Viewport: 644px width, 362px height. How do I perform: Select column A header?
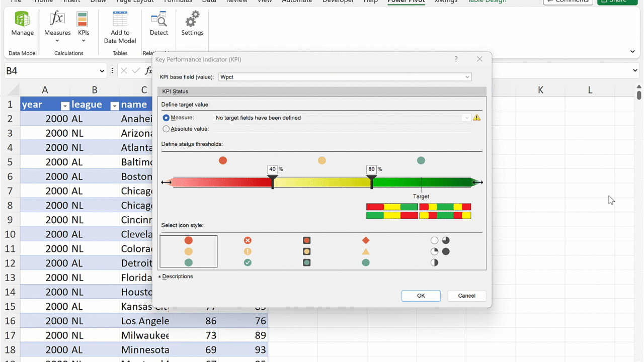(x=45, y=90)
